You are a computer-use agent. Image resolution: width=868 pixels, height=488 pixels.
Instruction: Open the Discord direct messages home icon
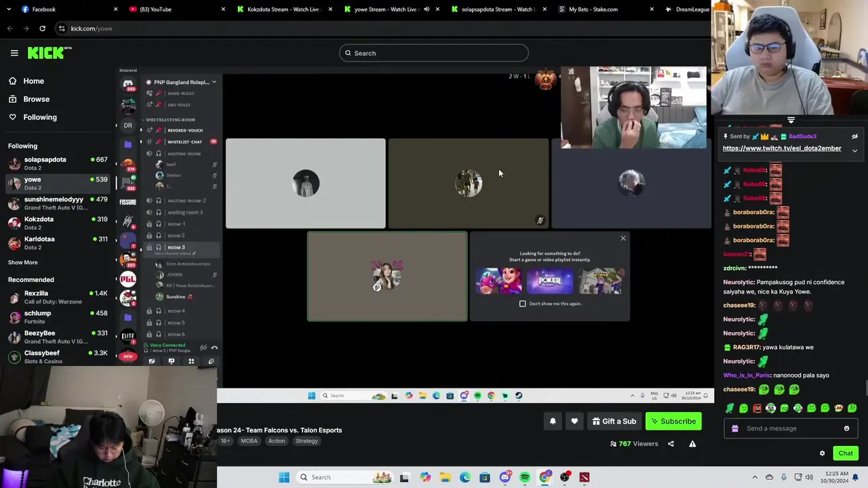coord(127,84)
